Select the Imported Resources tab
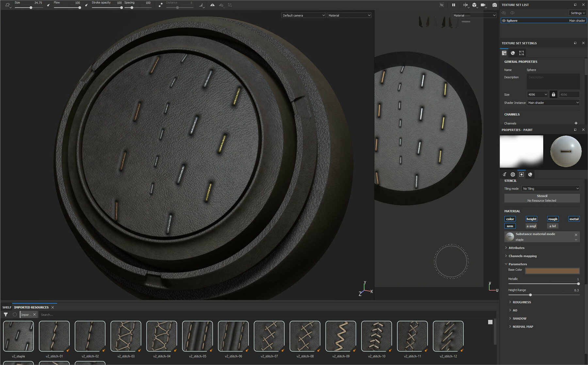 tap(31, 307)
